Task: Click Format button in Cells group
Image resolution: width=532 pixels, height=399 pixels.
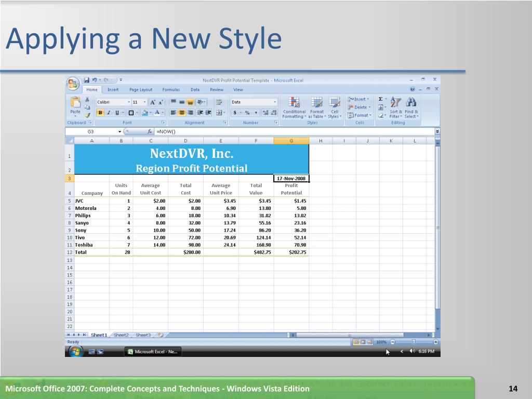Action: coord(360,115)
